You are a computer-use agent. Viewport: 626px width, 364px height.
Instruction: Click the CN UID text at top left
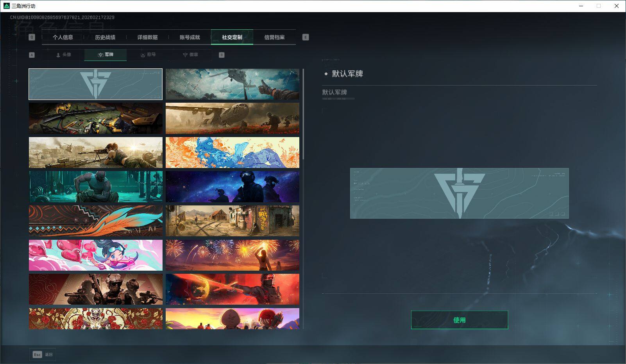pyautogui.click(x=62, y=18)
